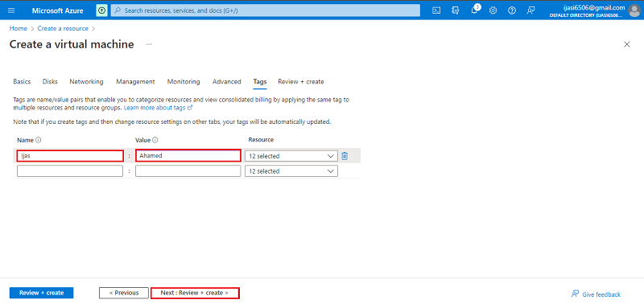
Task: Switch to the Management tab
Action: [x=135, y=81]
